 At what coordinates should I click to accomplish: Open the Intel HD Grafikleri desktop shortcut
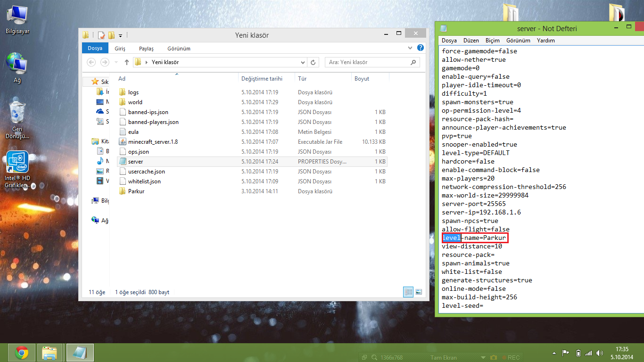17,170
